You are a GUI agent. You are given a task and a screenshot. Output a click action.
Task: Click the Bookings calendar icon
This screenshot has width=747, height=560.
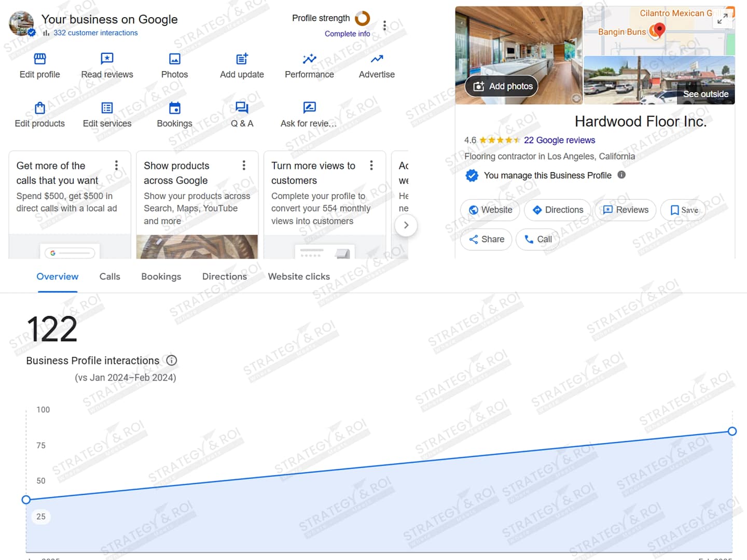[175, 108]
